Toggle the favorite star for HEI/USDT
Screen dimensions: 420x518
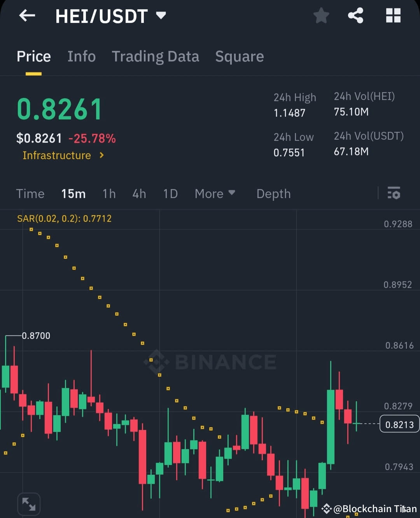click(x=321, y=16)
